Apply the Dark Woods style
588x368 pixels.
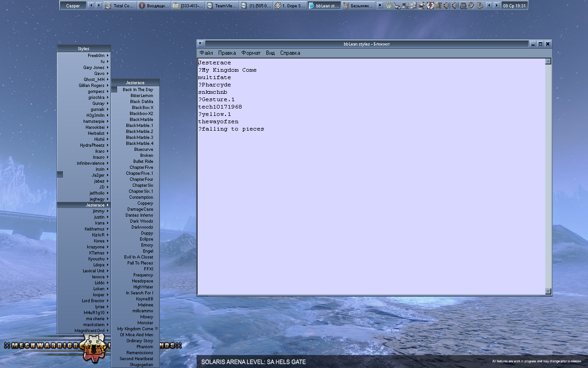(x=140, y=221)
